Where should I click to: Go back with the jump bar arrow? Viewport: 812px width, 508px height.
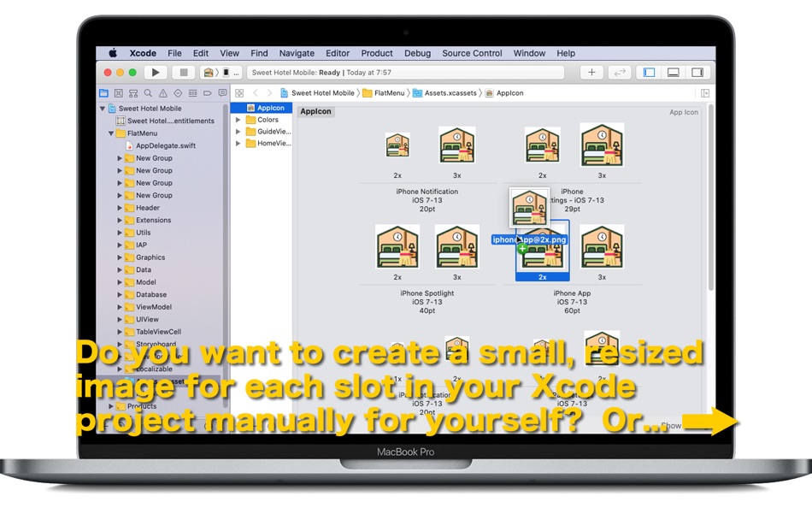pyautogui.click(x=256, y=93)
